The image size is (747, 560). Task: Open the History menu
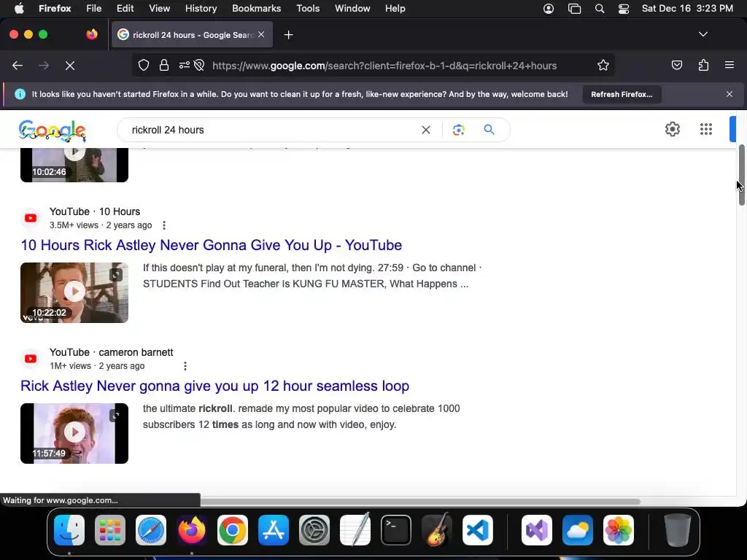coord(201,8)
